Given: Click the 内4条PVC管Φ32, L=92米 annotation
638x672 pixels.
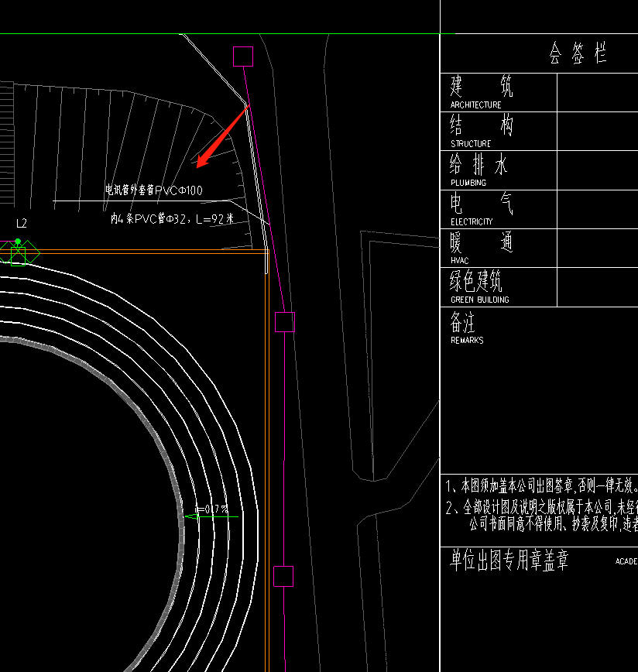Looking at the screenshot, I should pos(172,218).
